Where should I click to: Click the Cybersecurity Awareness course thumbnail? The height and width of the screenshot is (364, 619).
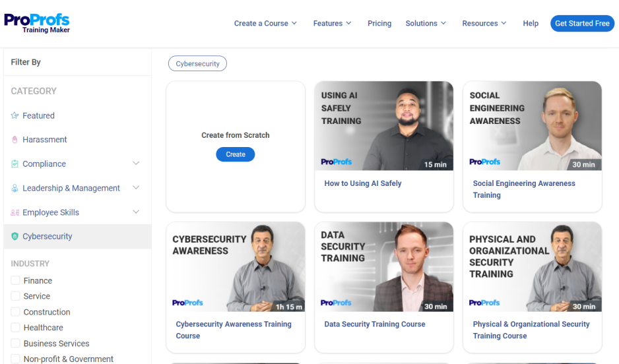pos(236,267)
